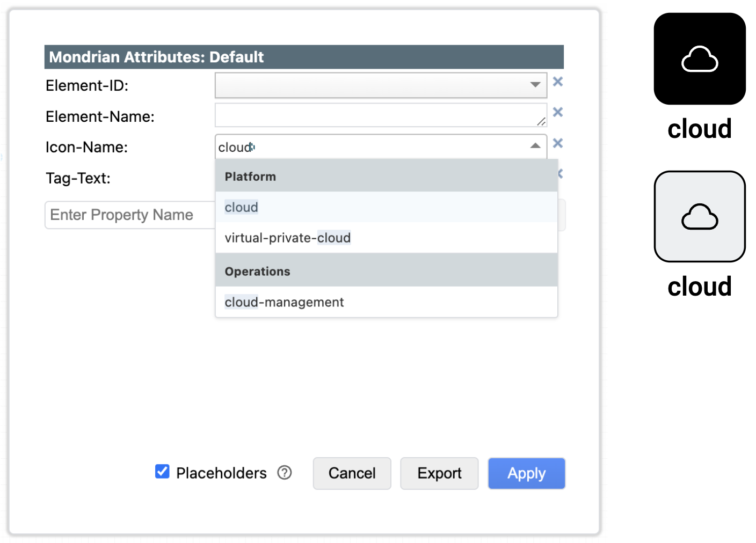Uncheck the Placeholders checkbox
Viewport: 756px width, 543px height.
click(x=162, y=472)
